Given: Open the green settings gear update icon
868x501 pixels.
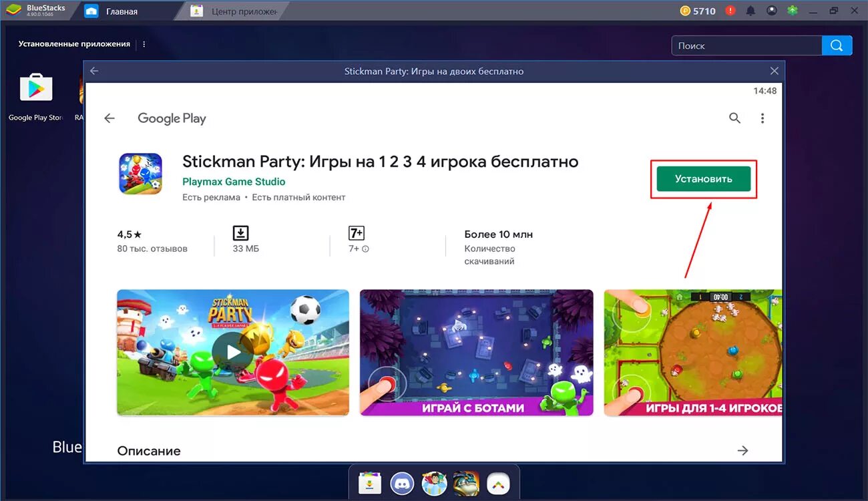Looking at the screenshot, I should coord(793,11).
